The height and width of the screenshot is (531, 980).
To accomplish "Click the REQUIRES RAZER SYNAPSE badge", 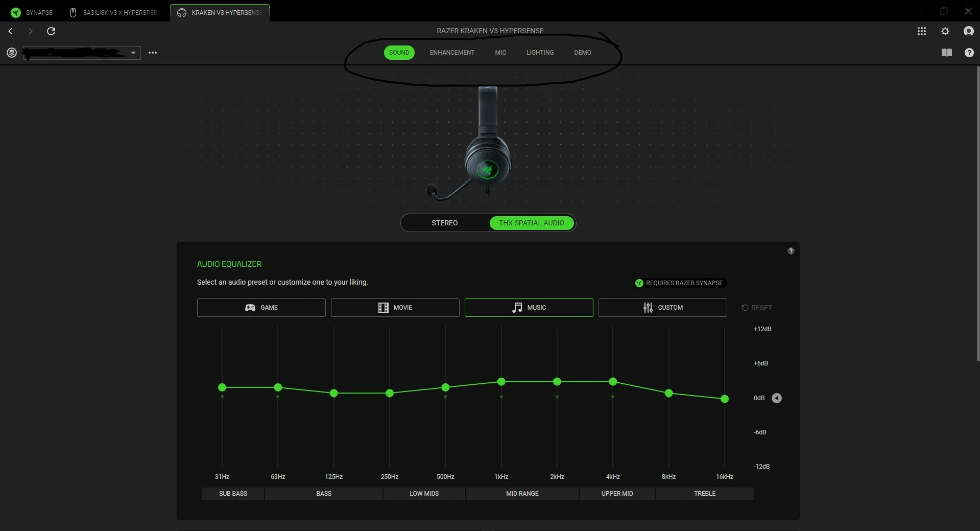I will click(x=680, y=283).
